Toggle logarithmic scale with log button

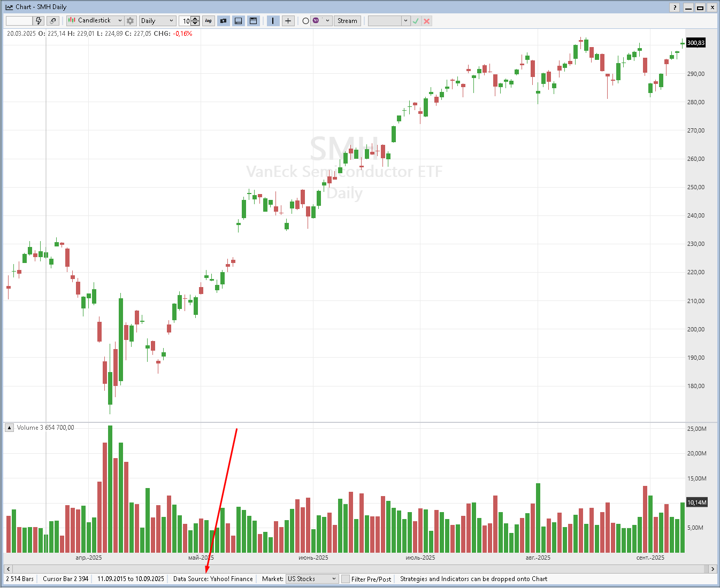(x=209, y=21)
